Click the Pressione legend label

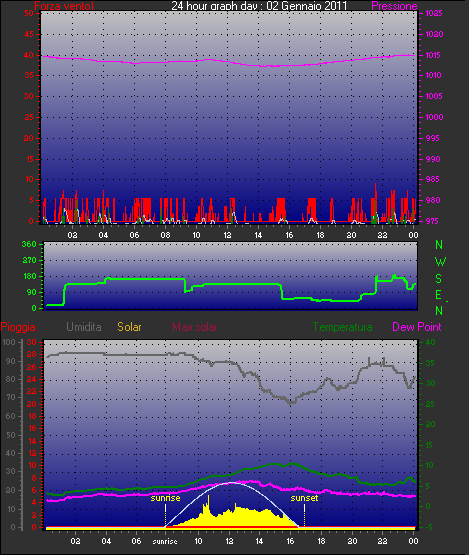tap(394, 6)
